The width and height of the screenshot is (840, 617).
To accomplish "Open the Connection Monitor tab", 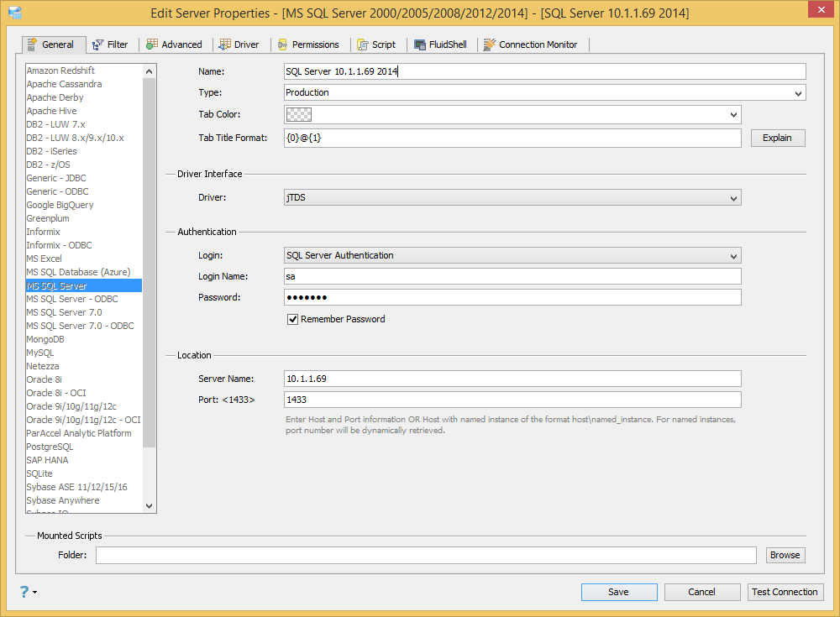I will [x=532, y=44].
